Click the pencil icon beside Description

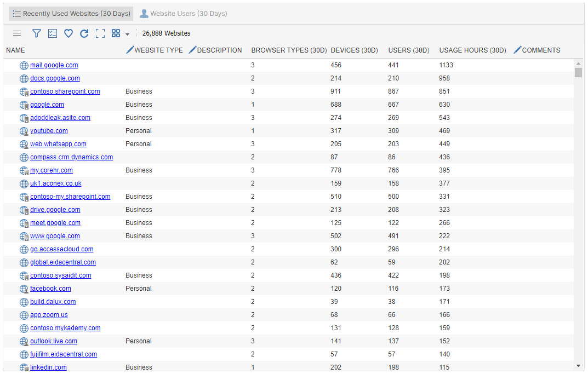point(192,49)
